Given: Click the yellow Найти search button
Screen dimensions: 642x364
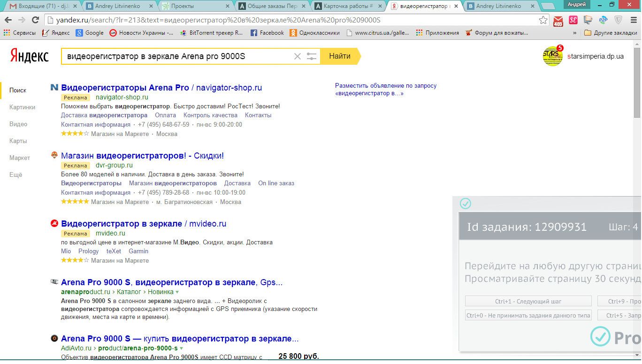Looking at the screenshot, I should pos(340,56).
